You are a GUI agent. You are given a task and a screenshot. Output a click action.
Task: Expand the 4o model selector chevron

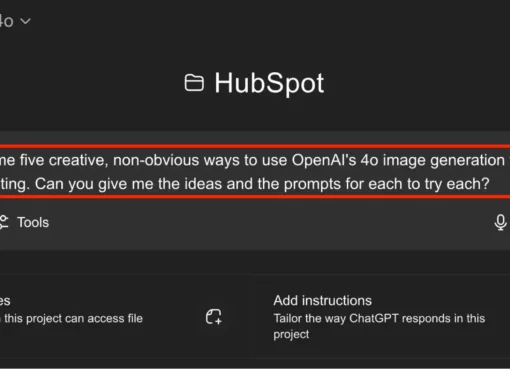pos(25,21)
